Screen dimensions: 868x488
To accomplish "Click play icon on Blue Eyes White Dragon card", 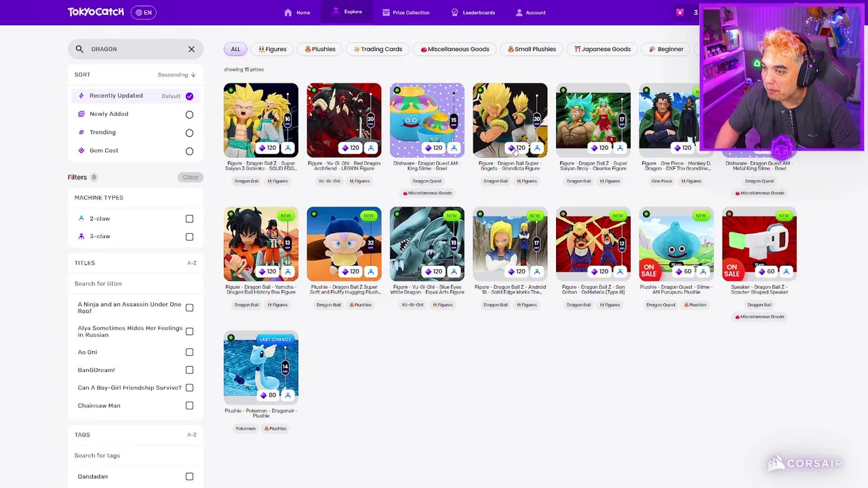I will point(454,272).
